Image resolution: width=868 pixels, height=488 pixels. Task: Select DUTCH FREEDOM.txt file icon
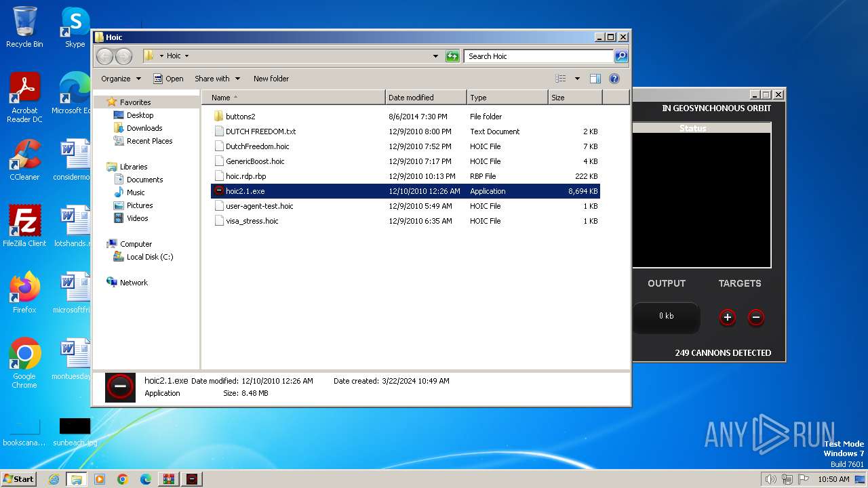coord(218,131)
